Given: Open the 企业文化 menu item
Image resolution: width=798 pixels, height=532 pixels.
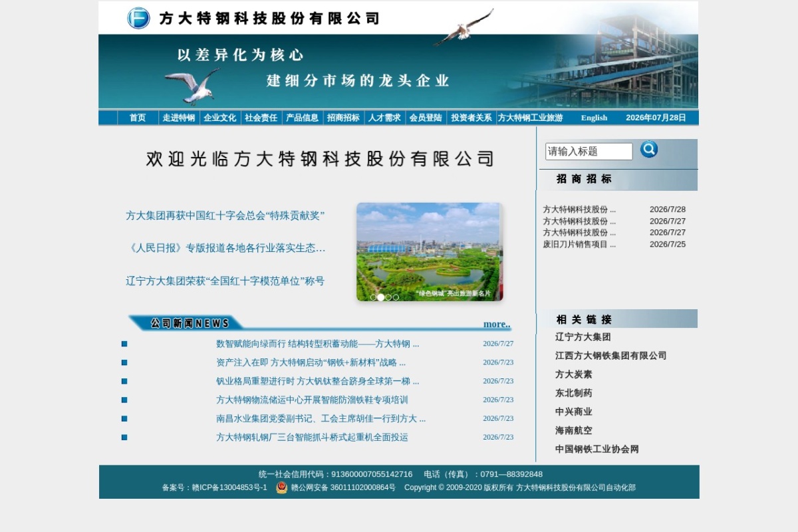Looking at the screenshot, I should click(x=220, y=118).
